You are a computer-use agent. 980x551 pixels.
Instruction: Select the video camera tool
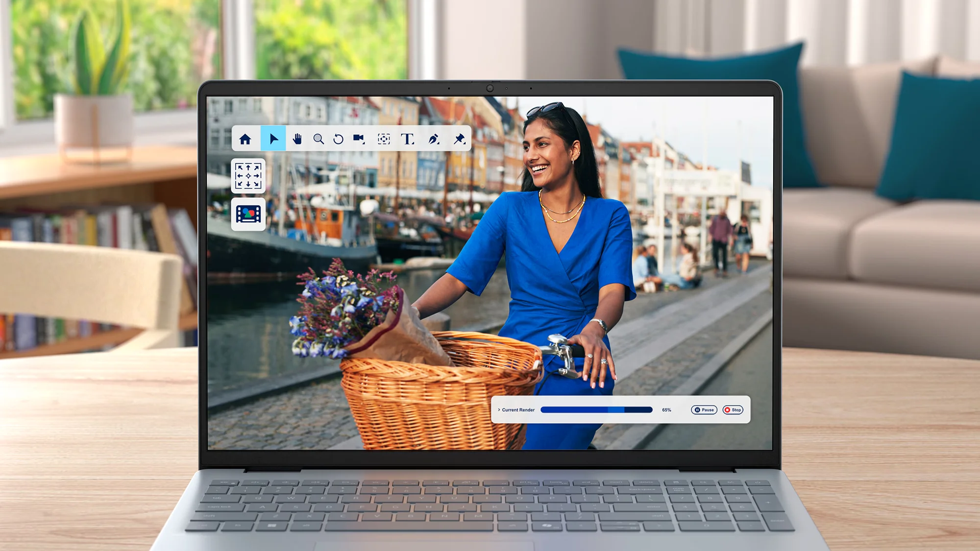point(359,139)
